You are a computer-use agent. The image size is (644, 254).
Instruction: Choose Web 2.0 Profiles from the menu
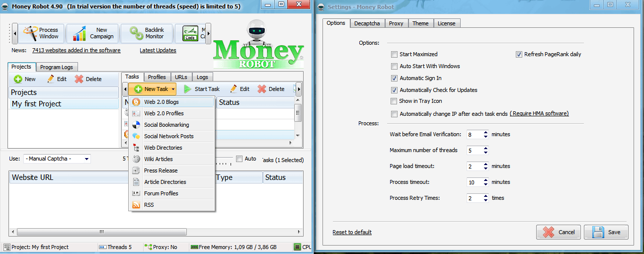(x=163, y=113)
